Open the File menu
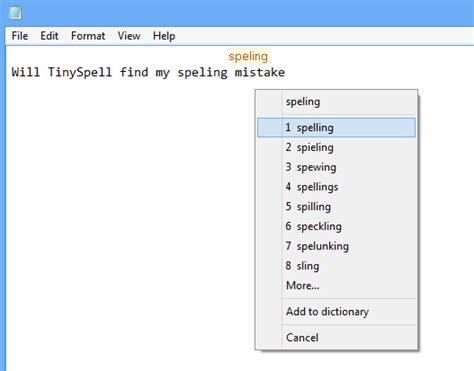The width and height of the screenshot is (474, 371). pos(20,36)
